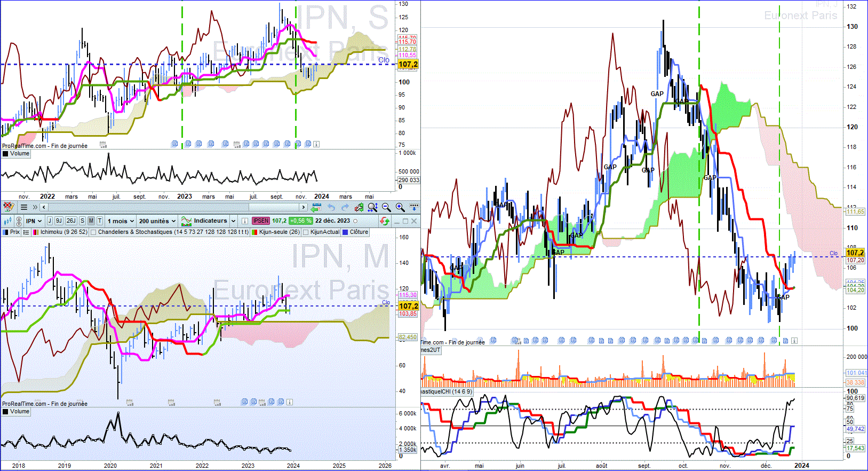Switch to the 9J timeframe
The width and height of the screenshot is (868, 471).
[x=59, y=221]
